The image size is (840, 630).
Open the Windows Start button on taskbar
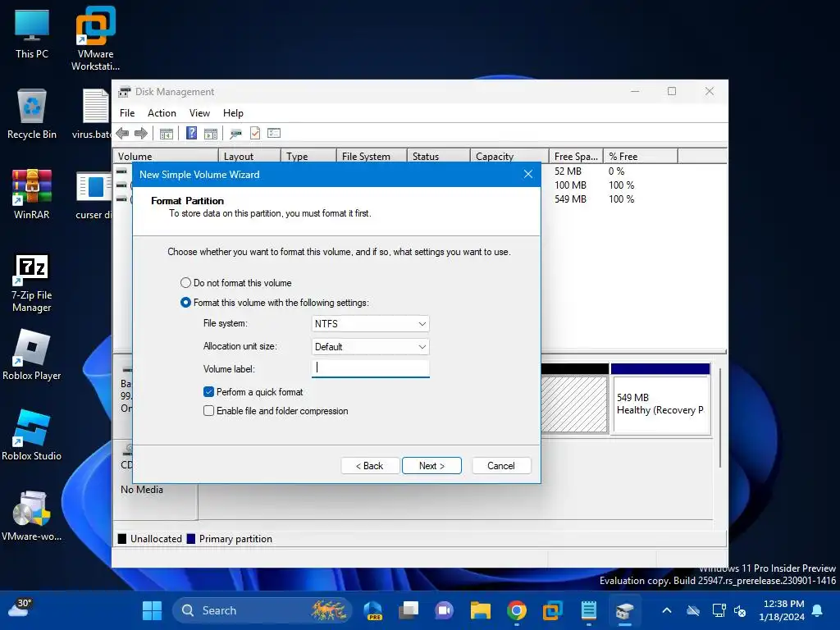click(152, 610)
